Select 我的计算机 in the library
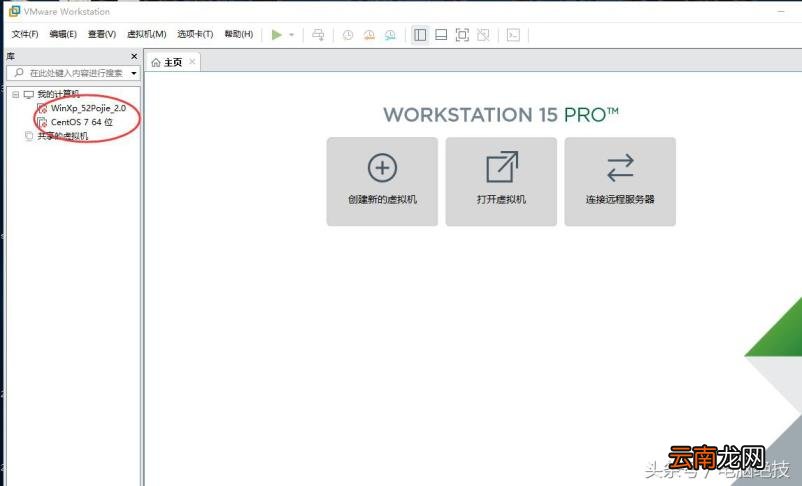 [x=58, y=94]
